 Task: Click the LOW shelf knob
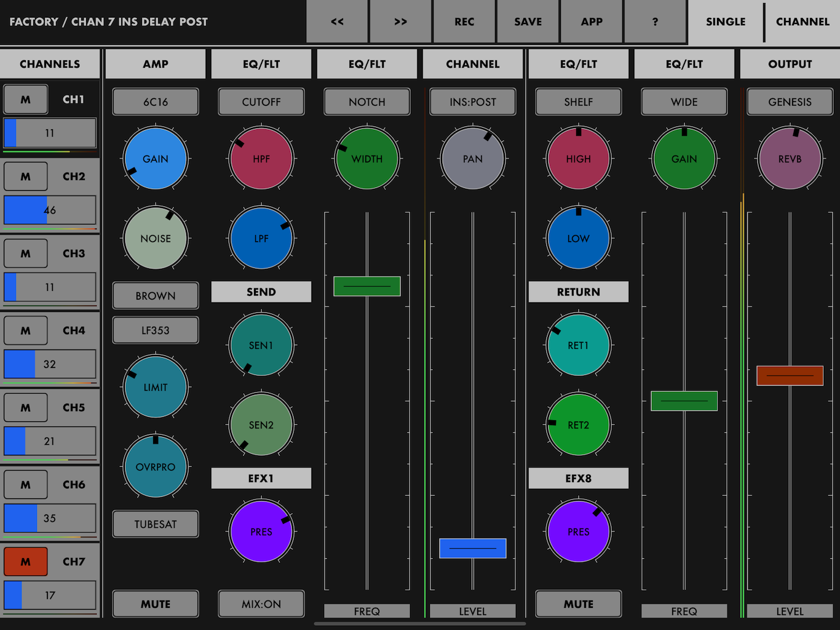tap(579, 238)
